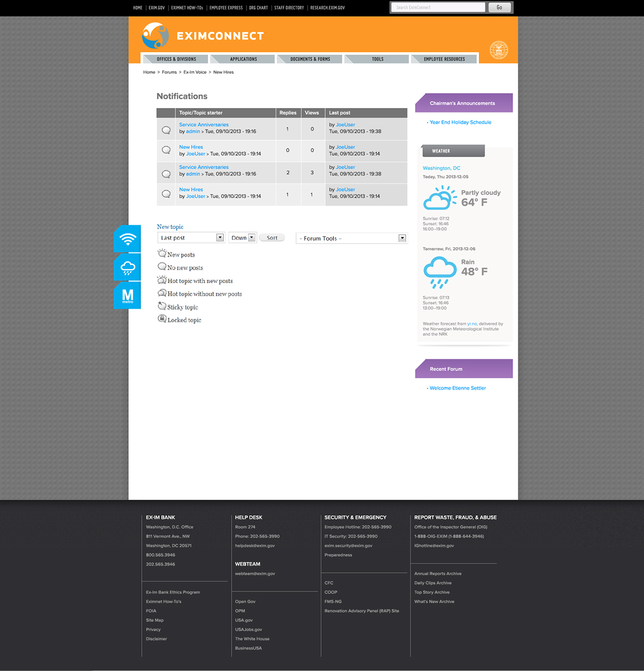Viewport: 644px width, 671px height.
Task: Select the Documents & Forms menu tab
Action: (310, 59)
